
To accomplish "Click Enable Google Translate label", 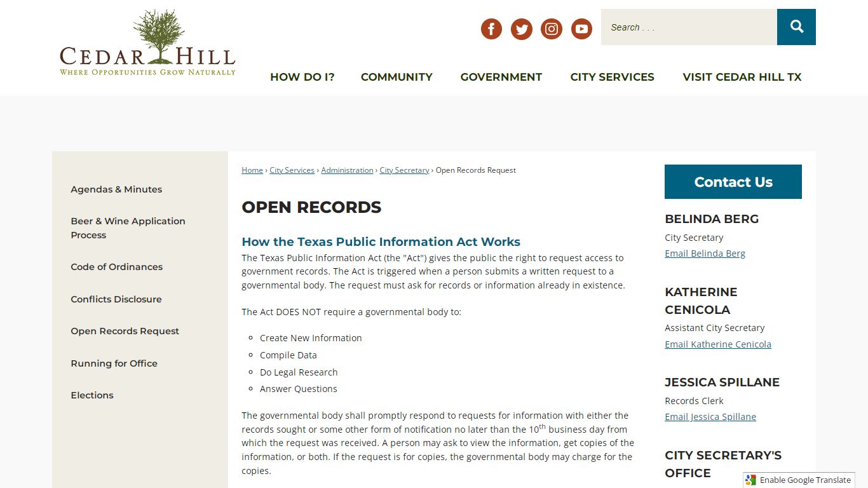I will [x=805, y=480].
